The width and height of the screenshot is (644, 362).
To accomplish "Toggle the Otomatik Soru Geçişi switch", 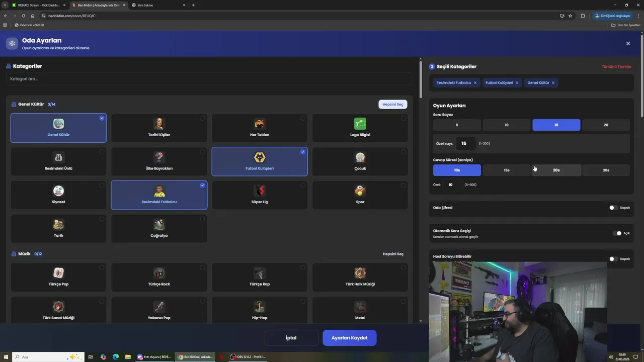I will pos(617,233).
